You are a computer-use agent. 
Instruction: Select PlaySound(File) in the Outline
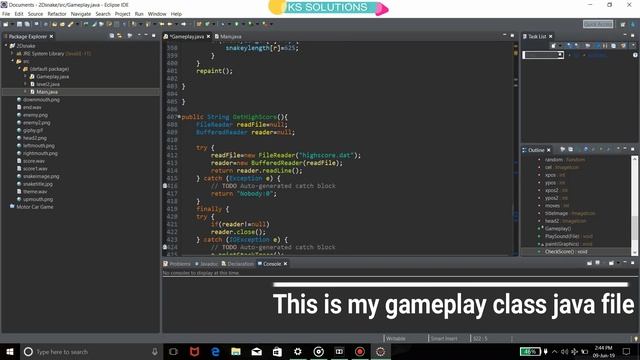tap(568, 236)
